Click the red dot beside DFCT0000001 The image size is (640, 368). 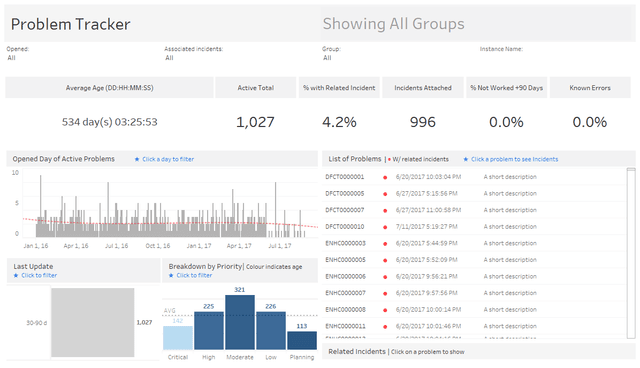tap(385, 177)
